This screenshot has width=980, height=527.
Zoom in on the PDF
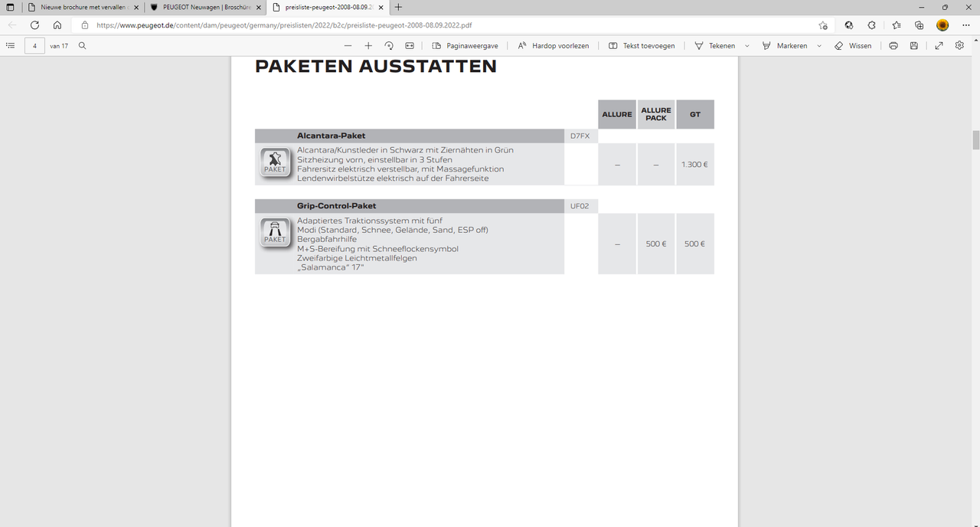point(368,46)
